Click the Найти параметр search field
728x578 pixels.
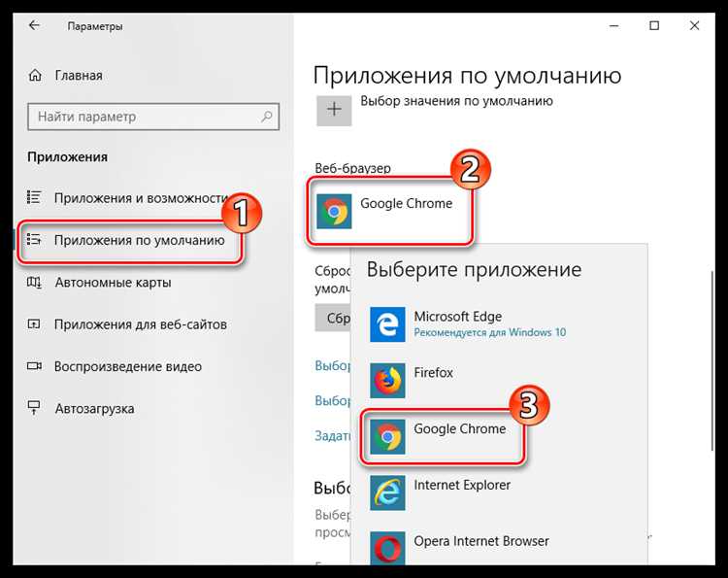(x=153, y=117)
